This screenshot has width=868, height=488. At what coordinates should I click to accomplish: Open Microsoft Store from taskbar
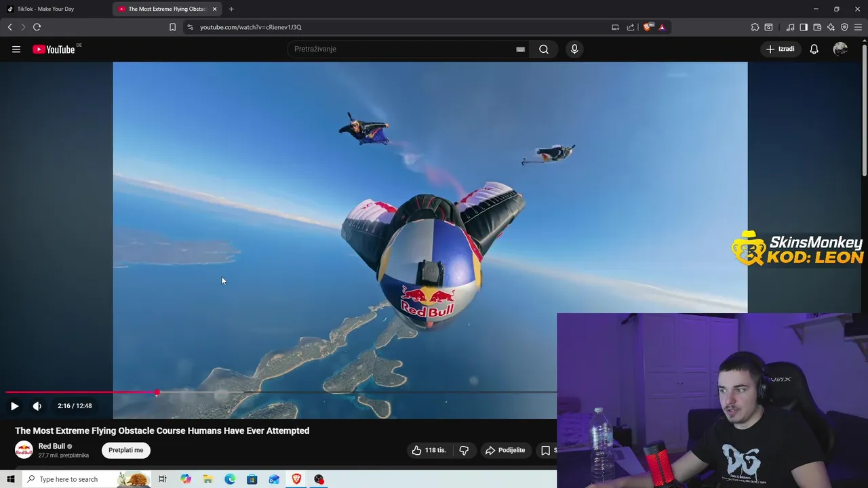coord(252,479)
